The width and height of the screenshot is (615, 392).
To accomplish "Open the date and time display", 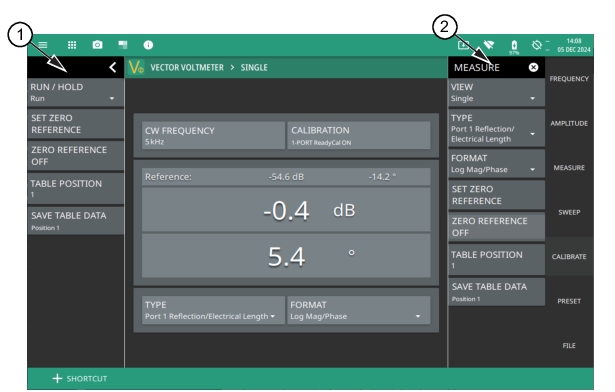I will pos(574,45).
